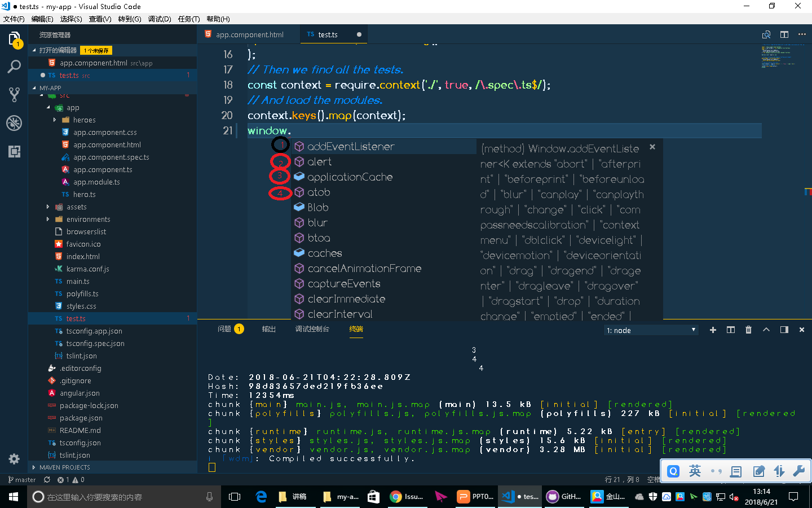
Task: Switch input method language from 英
Action: click(x=695, y=471)
